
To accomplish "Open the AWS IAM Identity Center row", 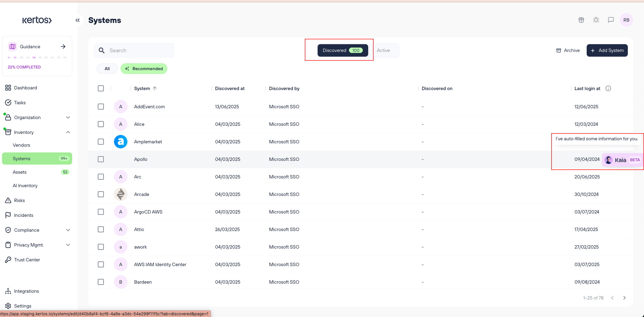I will pos(361,264).
